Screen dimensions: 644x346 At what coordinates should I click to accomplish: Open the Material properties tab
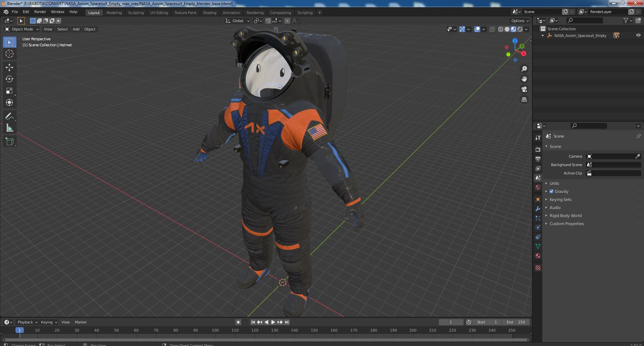coord(538,256)
